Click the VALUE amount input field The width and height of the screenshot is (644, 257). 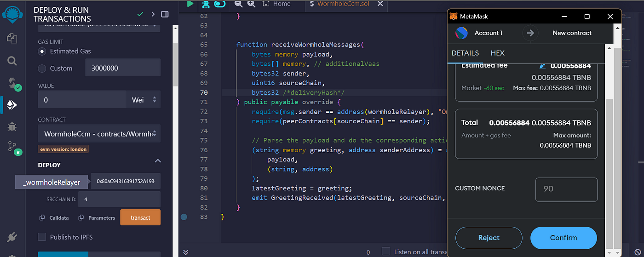[82, 99]
